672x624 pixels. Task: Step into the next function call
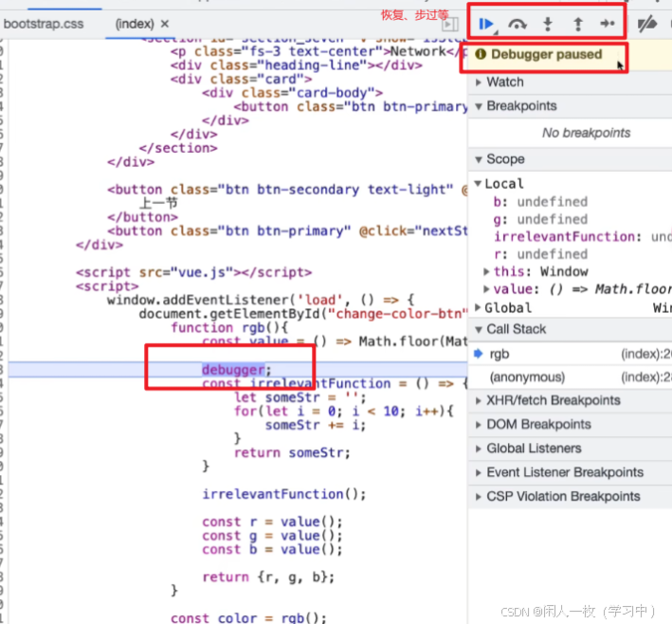pyautogui.click(x=547, y=24)
